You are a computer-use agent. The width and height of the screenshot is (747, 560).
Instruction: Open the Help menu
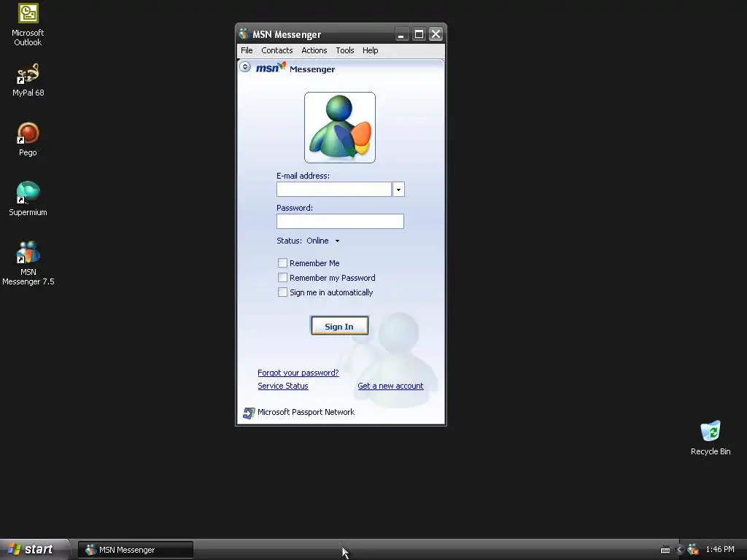(x=370, y=50)
